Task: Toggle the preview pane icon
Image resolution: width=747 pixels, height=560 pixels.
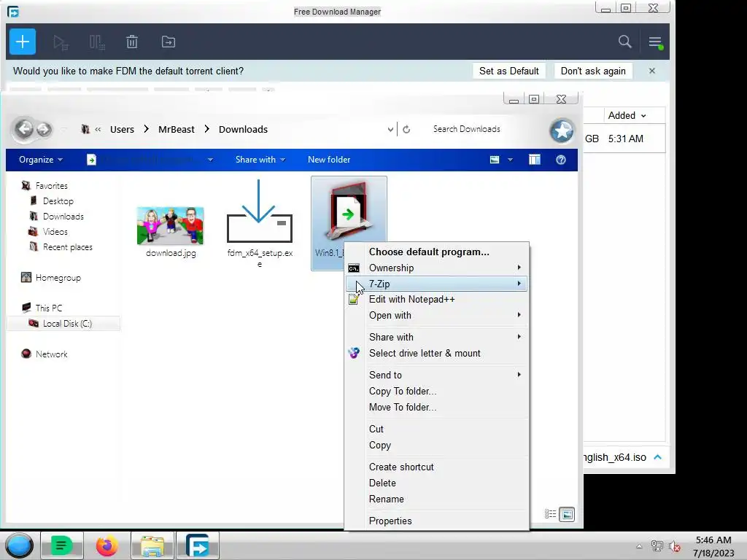Action: pos(535,160)
